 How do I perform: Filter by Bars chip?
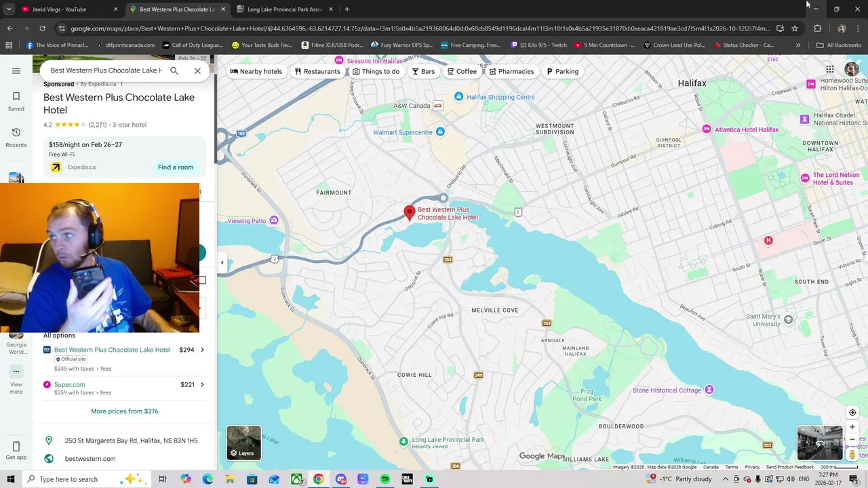424,71
